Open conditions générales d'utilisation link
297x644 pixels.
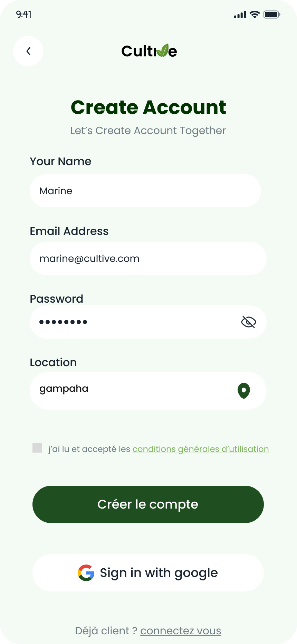(200, 449)
